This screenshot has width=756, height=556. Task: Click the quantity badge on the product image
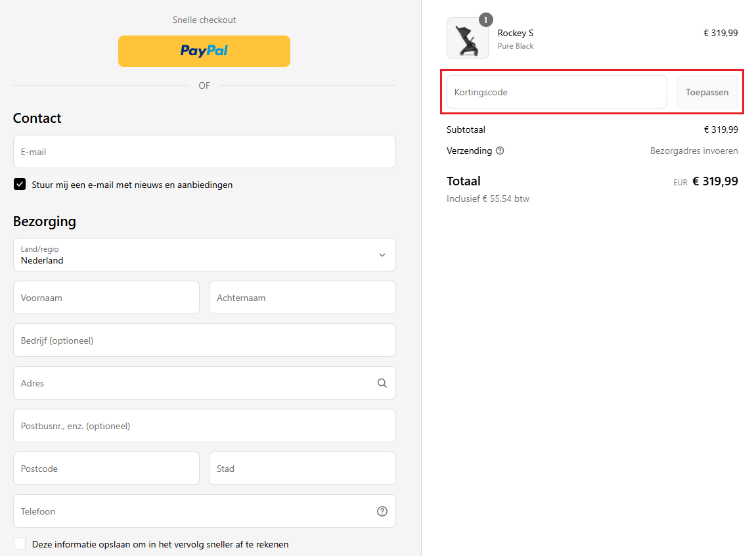coord(485,20)
